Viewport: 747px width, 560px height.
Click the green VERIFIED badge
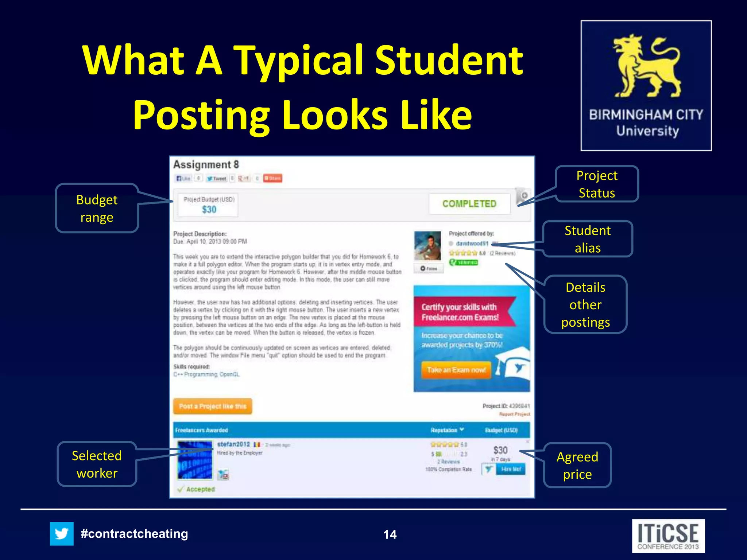(464, 262)
